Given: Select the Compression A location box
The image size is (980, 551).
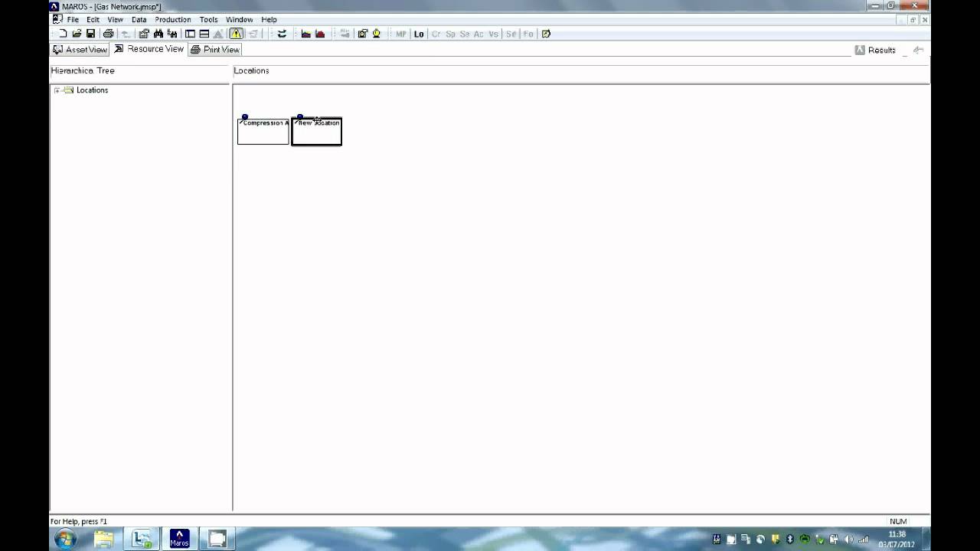Looking at the screenshot, I should coord(263,131).
